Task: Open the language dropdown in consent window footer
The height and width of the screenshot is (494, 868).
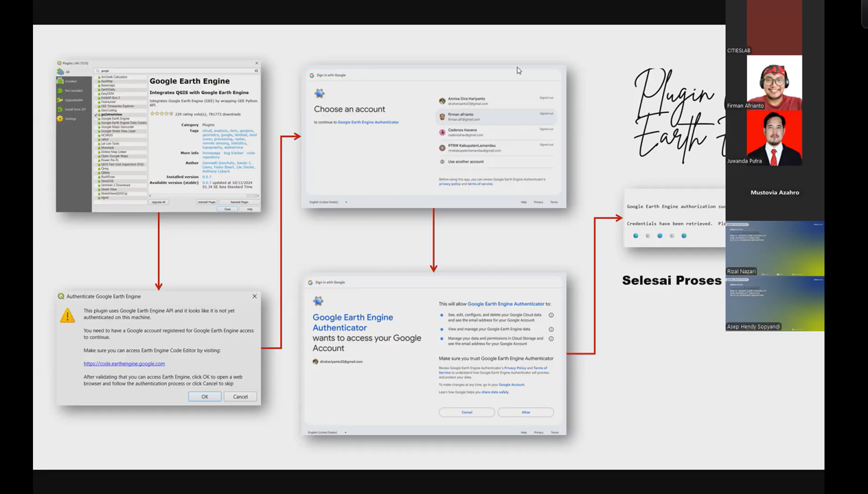Action: (x=328, y=432)
